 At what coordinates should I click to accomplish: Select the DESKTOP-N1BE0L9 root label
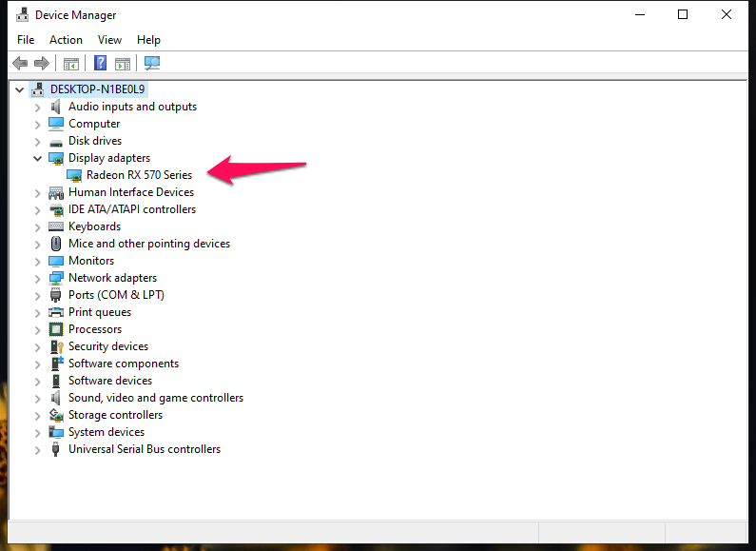[x=97, y=89]
